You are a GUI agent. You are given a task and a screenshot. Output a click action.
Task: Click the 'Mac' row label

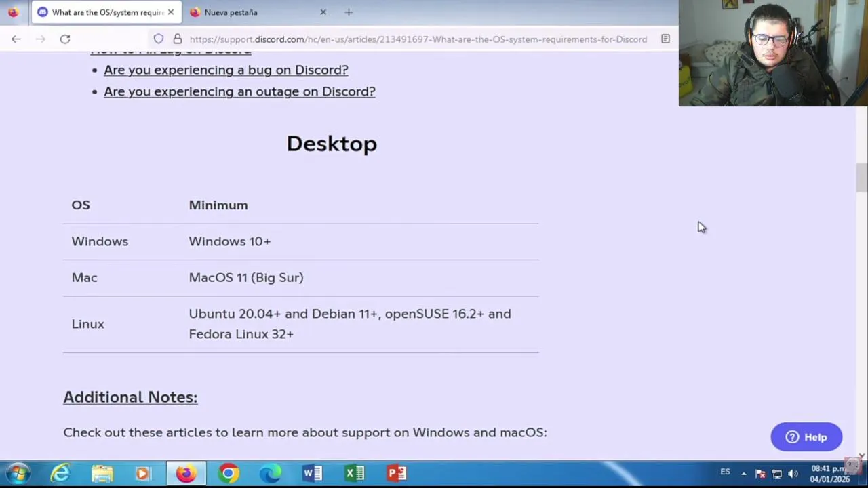click(85, 277)
